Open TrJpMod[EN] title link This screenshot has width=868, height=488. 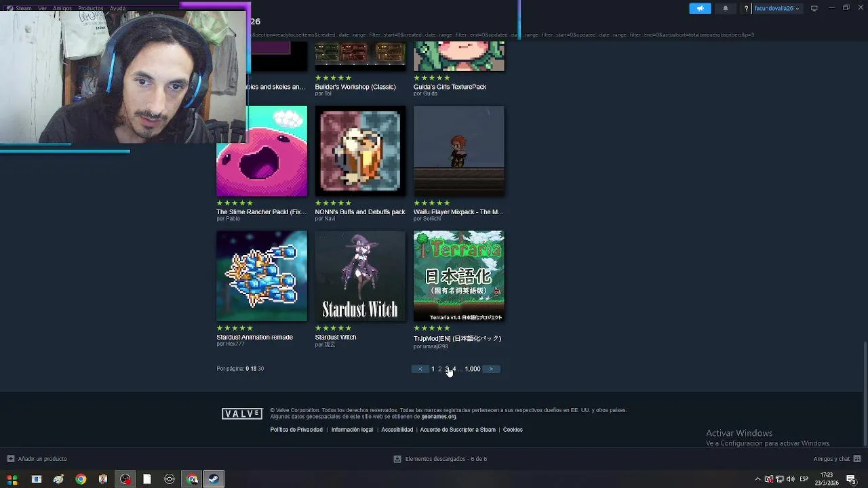[457, 338]
